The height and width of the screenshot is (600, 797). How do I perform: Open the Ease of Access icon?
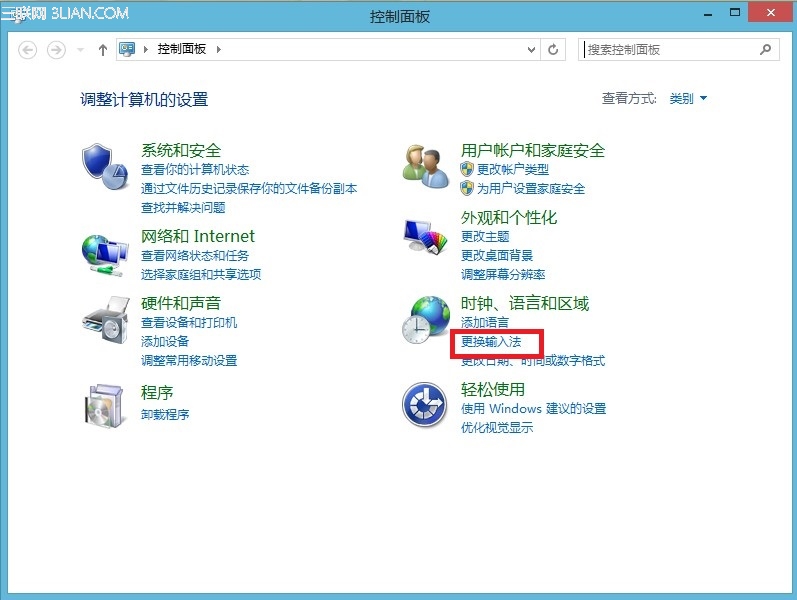pos(424,405)
